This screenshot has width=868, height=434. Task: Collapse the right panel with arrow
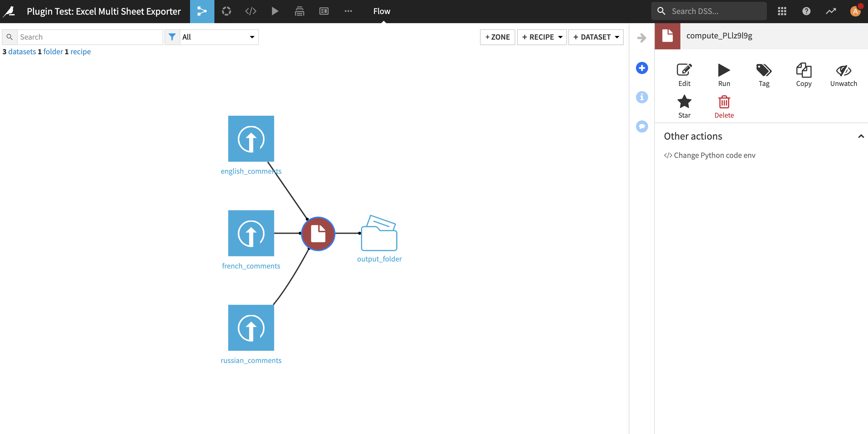642,37
